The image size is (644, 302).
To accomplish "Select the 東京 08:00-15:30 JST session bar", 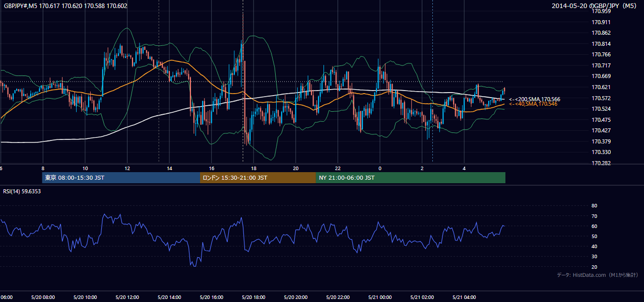I will click(121, 178).
